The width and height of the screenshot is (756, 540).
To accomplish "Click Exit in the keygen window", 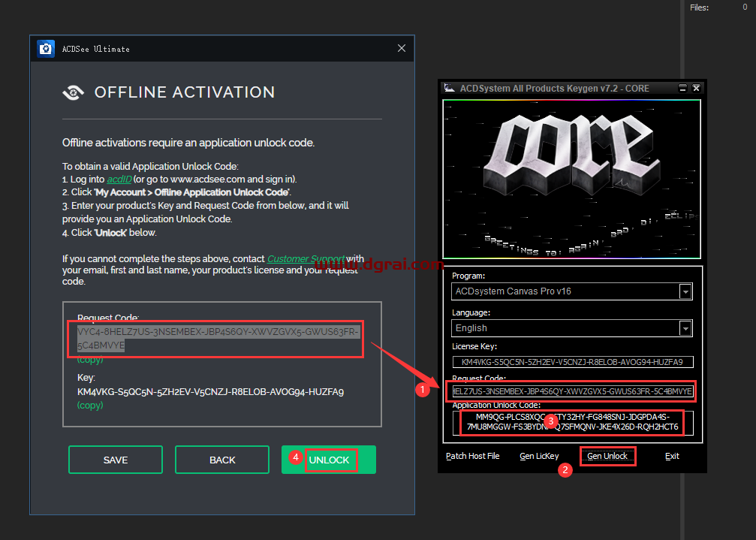I will pyautogui.click(x=672, y=456).
